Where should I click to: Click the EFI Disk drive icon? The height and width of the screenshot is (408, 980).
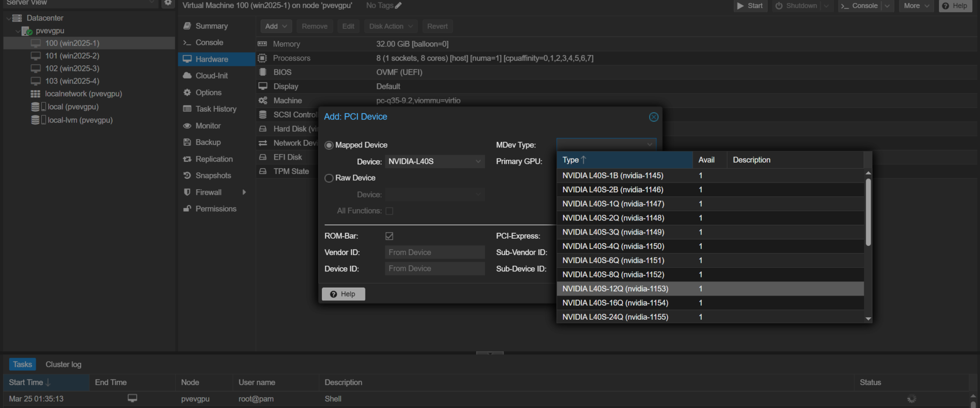pos(263,157)
